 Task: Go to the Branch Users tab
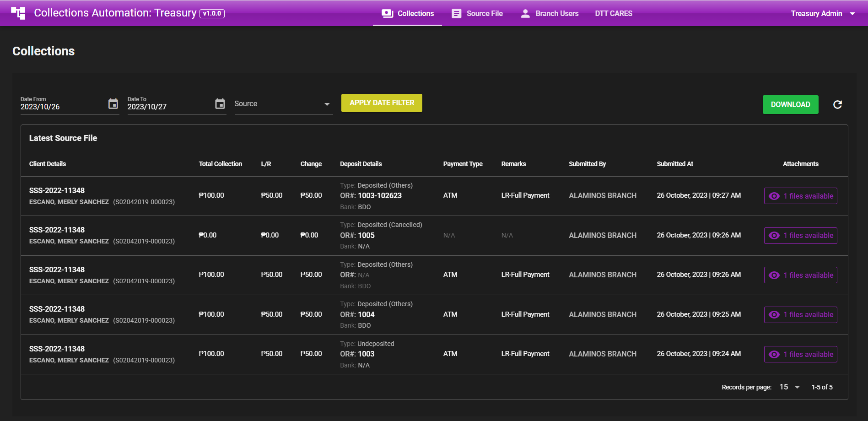[x=550, y=13]
